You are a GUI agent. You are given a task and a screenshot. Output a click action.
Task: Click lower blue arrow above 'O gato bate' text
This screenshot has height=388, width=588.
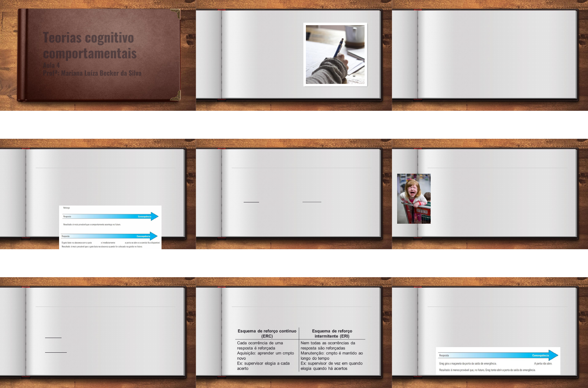click(x=109, y=236)
